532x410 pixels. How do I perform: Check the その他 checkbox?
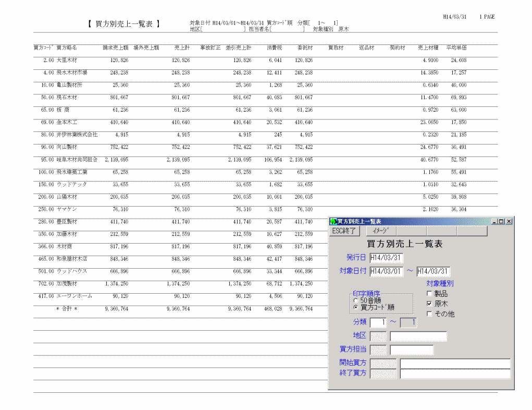click(429, 314)
